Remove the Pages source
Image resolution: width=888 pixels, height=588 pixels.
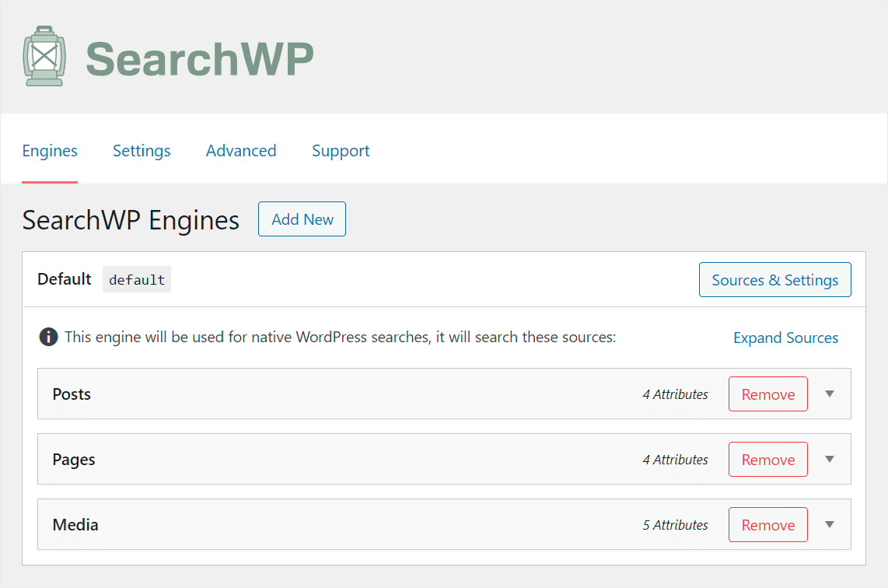pyautogui.click(x=768, y=460)
